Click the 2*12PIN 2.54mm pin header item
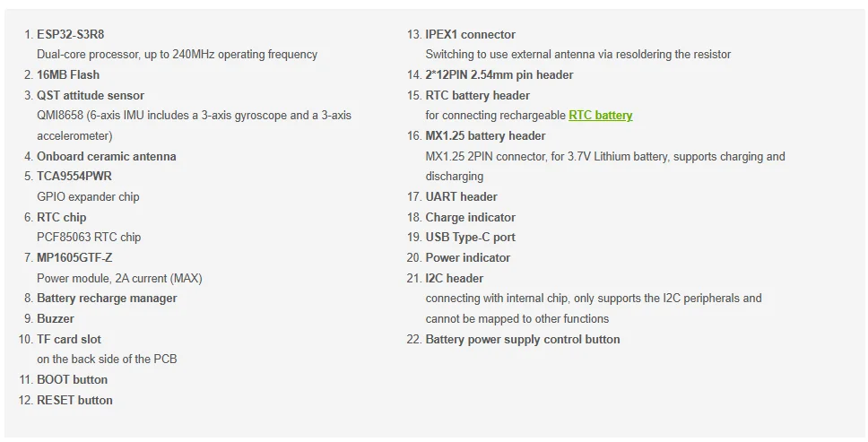The width and height of the screenshot is (868, 442). 499,74
